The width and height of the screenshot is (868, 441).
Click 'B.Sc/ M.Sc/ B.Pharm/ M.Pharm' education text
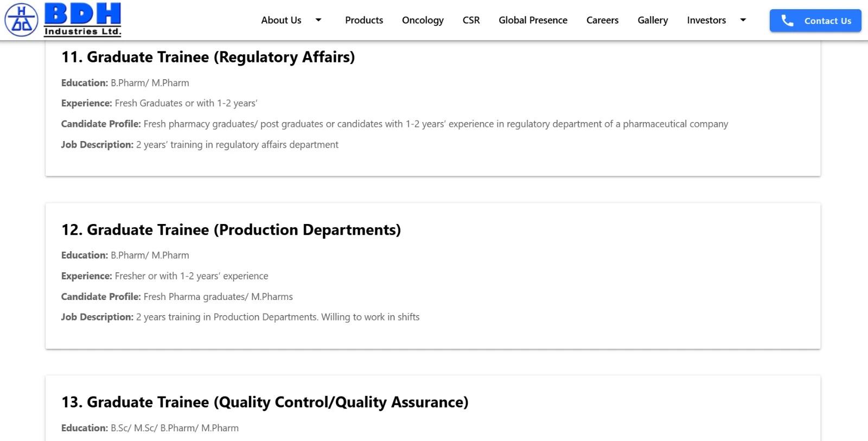pos(175,428)
